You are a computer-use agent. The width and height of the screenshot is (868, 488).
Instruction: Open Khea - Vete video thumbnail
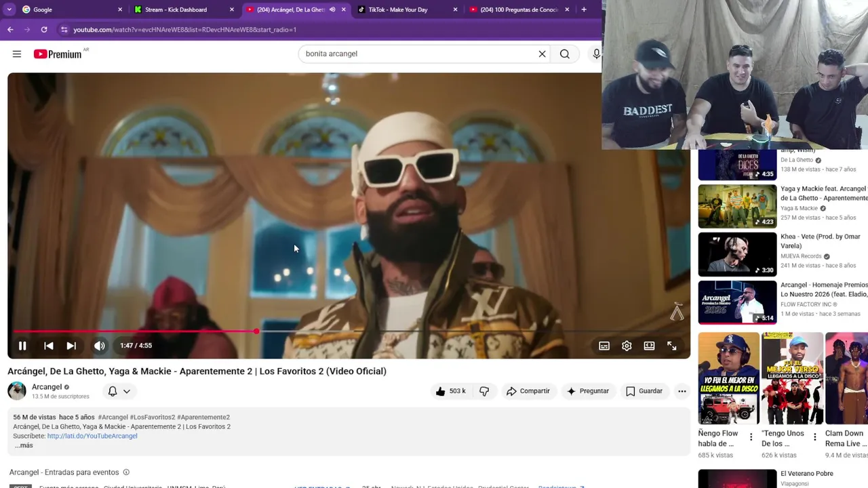click(737, 254)
